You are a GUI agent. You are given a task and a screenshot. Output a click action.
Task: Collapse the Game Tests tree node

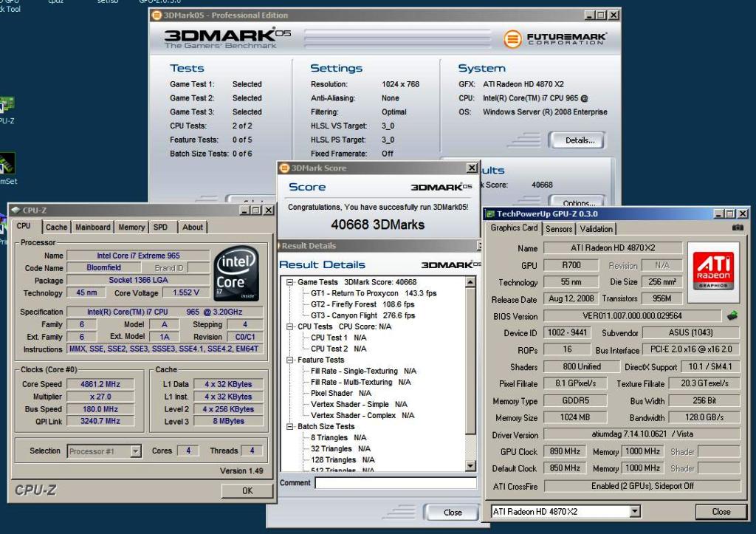(x=290, y=282)
